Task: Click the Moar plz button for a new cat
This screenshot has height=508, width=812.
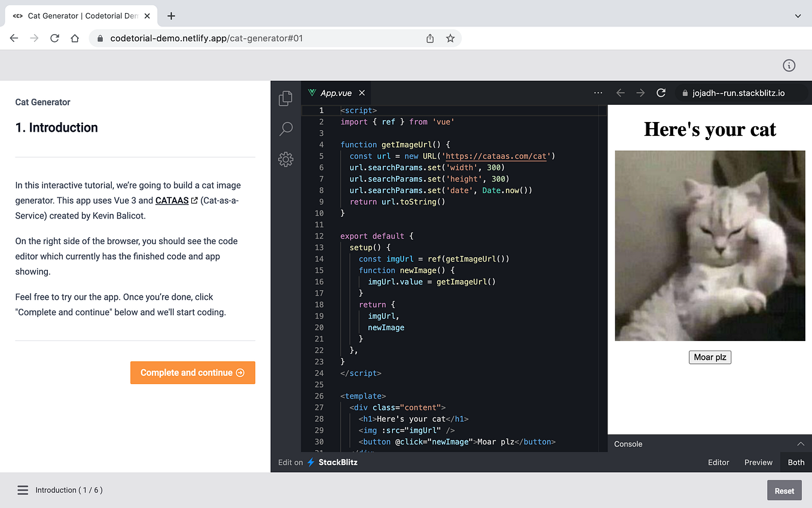Action: [710, 357]
